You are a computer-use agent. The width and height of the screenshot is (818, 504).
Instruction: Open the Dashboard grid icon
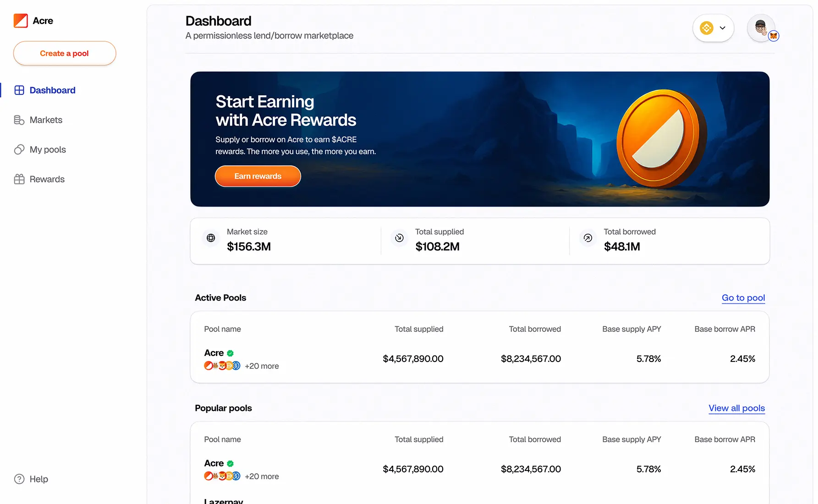[19, 90]
